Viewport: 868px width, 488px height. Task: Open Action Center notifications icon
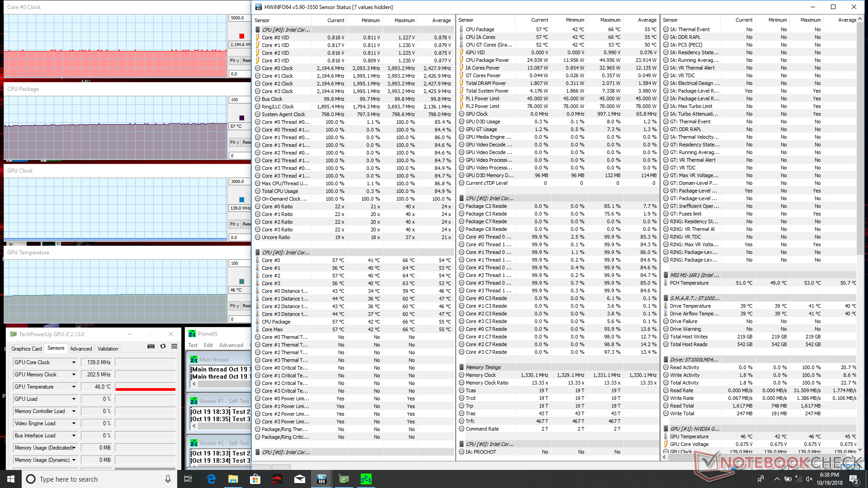coord(854,479)
